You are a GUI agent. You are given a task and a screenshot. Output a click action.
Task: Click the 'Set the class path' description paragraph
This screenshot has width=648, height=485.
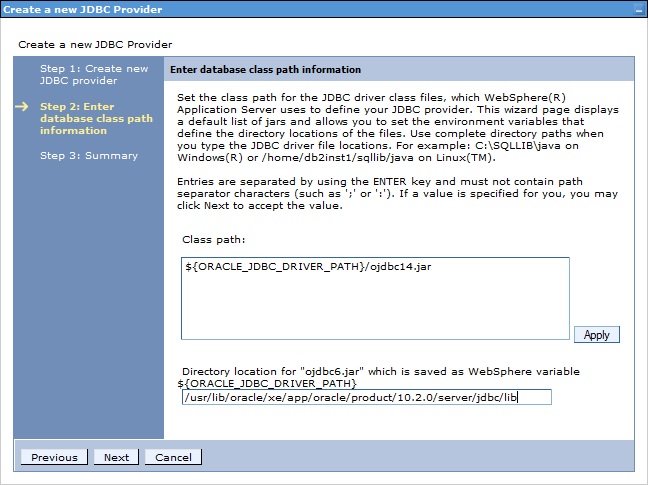[x=398, y=127]
